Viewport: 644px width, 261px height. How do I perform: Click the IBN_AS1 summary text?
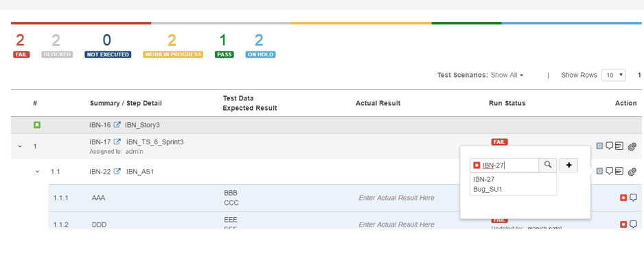(139, 172)
